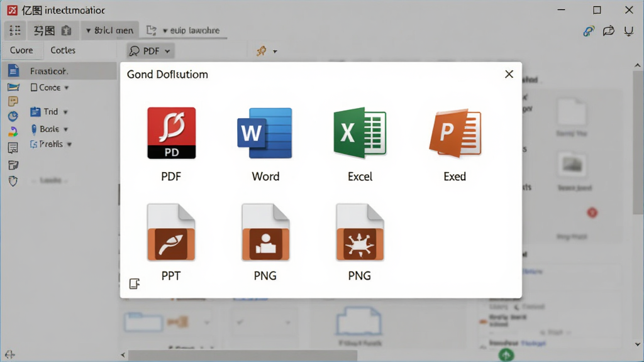
Task: Click the horizontal scrollbar left arrow
Action: pos(123,355)
